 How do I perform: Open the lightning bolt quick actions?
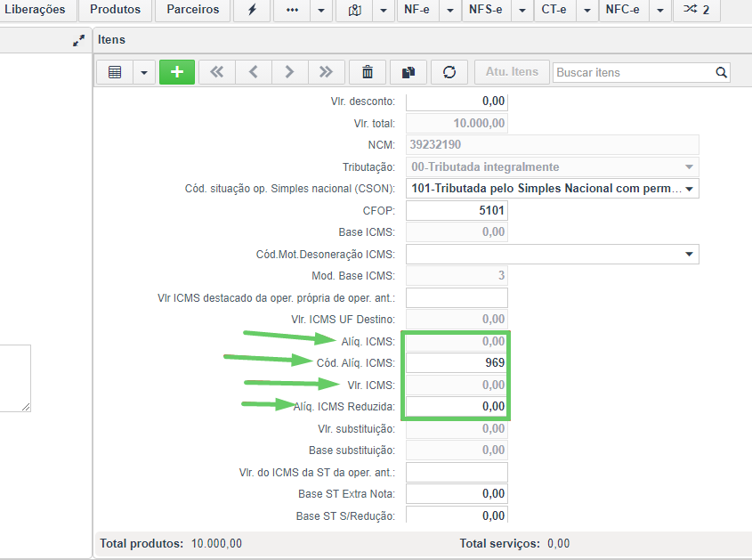[252, 10]
